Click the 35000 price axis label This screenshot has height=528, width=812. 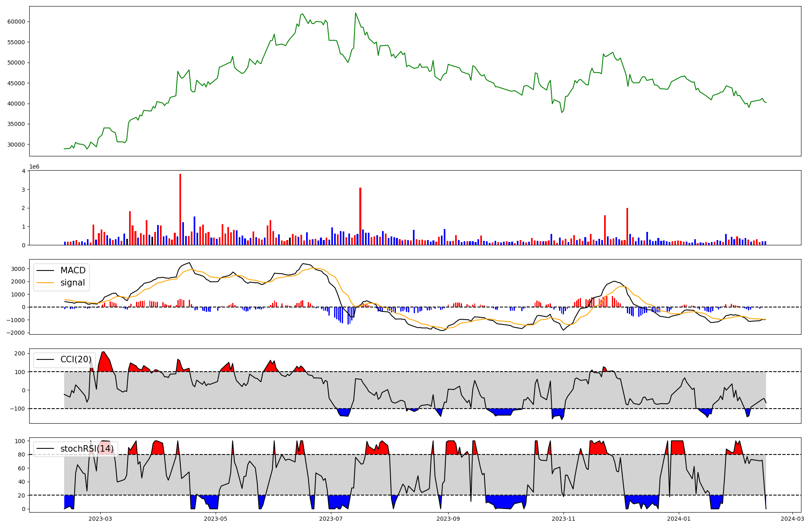pyautogui.click(x=16, y=124)
